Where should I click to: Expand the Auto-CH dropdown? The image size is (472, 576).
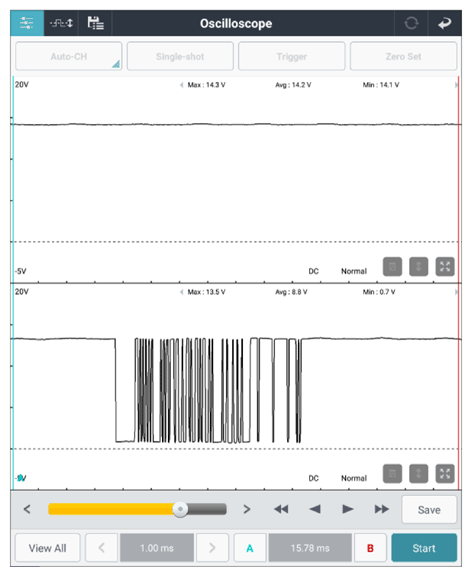click(69, 56)
